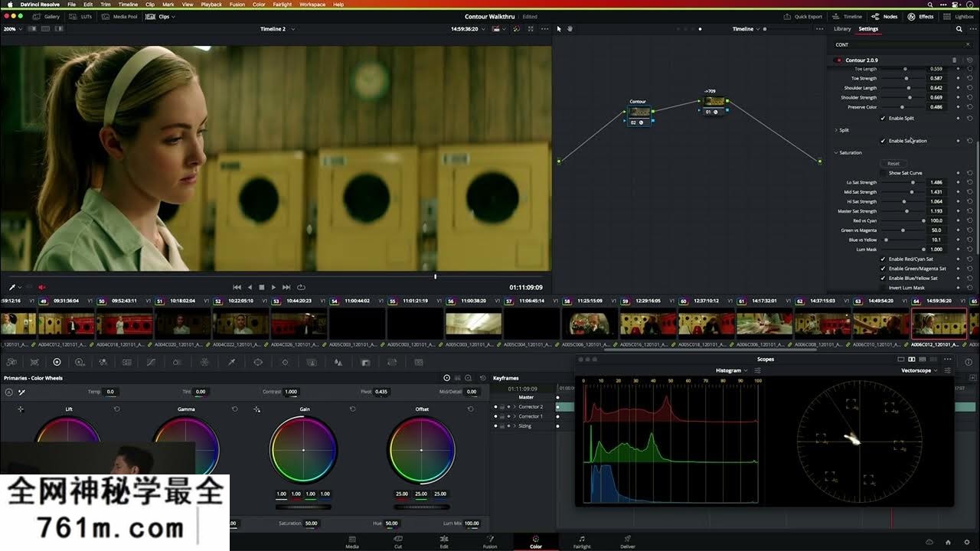
Task: Open the Playback menu
Action: pyautogui.click(x=211, y=4)
